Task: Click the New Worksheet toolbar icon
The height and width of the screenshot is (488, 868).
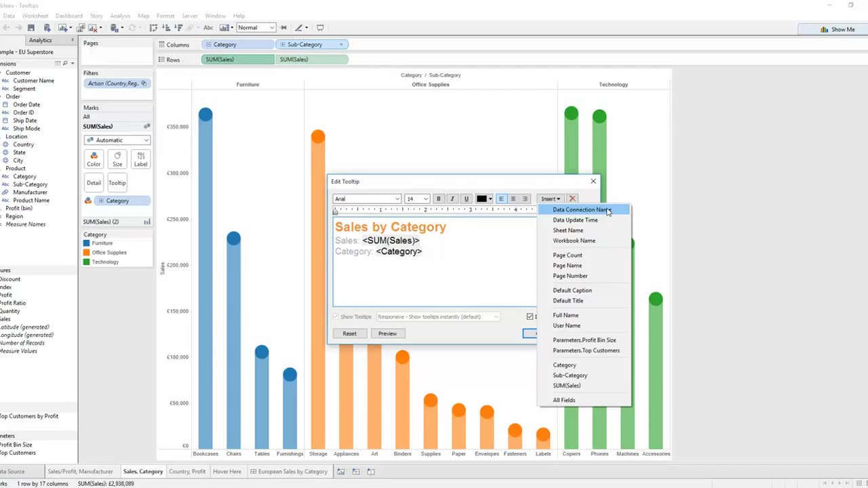Action: click(x=63, y=28)
